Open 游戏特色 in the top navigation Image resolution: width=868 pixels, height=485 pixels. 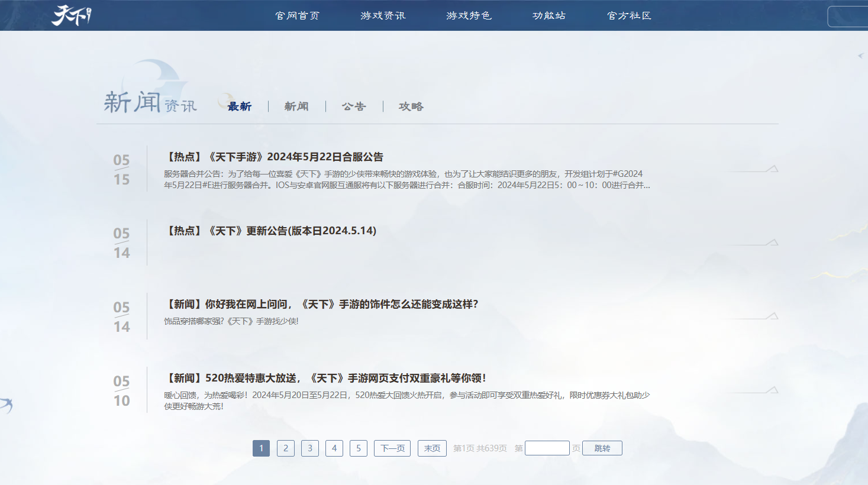click(469, 16)
